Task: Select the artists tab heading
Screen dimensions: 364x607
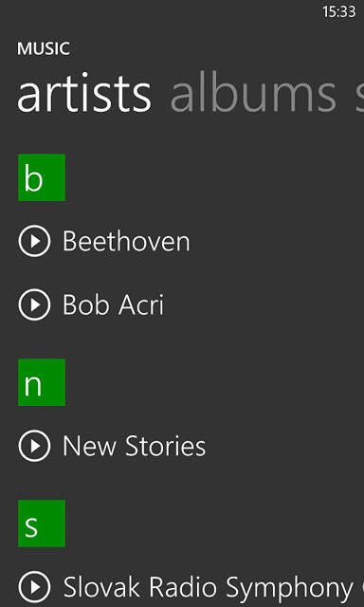Action: point(84,93)
